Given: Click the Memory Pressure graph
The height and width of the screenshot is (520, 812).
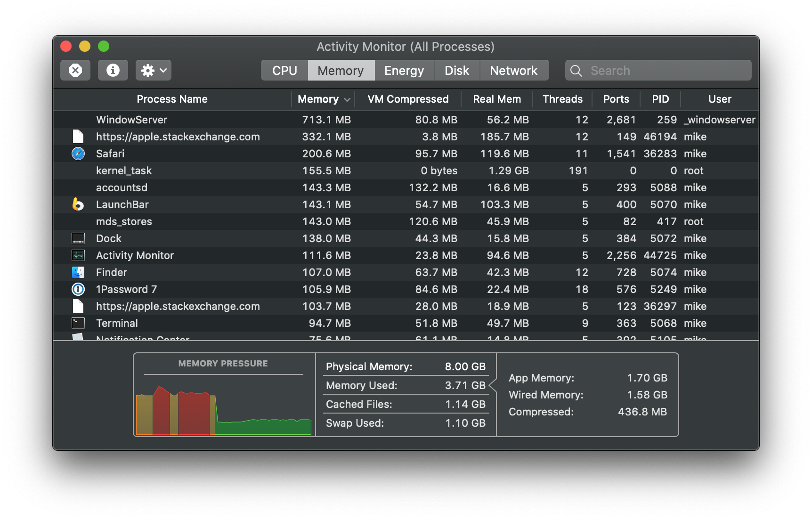Looking at the screenshot, I should [x=224, y=409].
